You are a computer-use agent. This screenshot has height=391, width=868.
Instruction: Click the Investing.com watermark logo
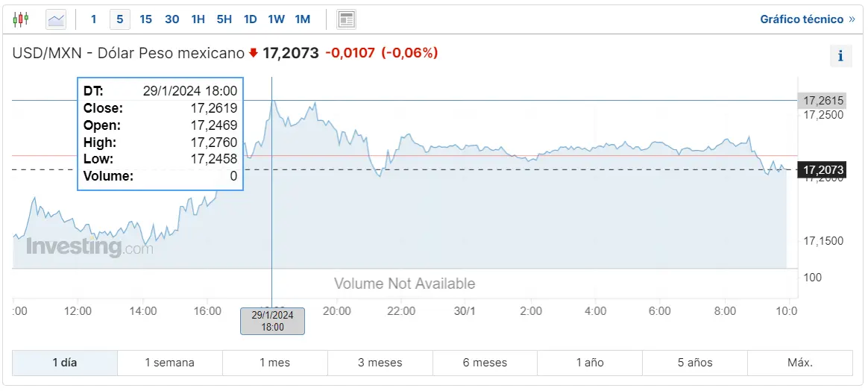tap(89, 247)
